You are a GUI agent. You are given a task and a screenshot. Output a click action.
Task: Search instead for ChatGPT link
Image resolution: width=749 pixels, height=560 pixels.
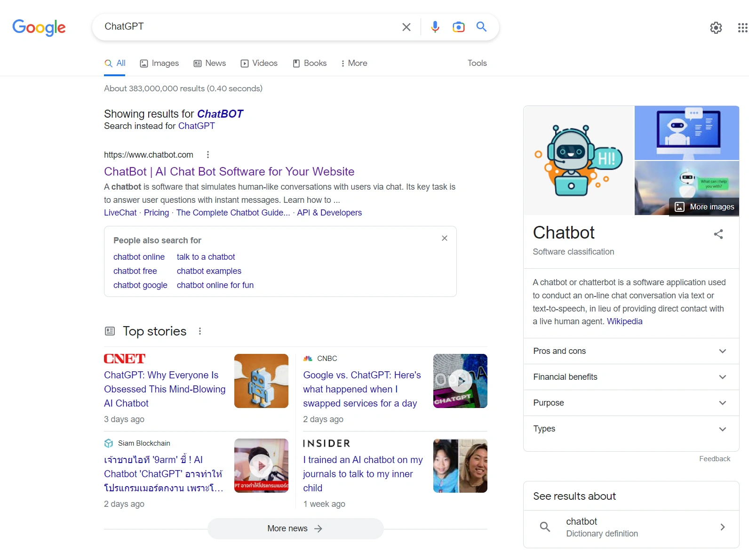point(196,126)
